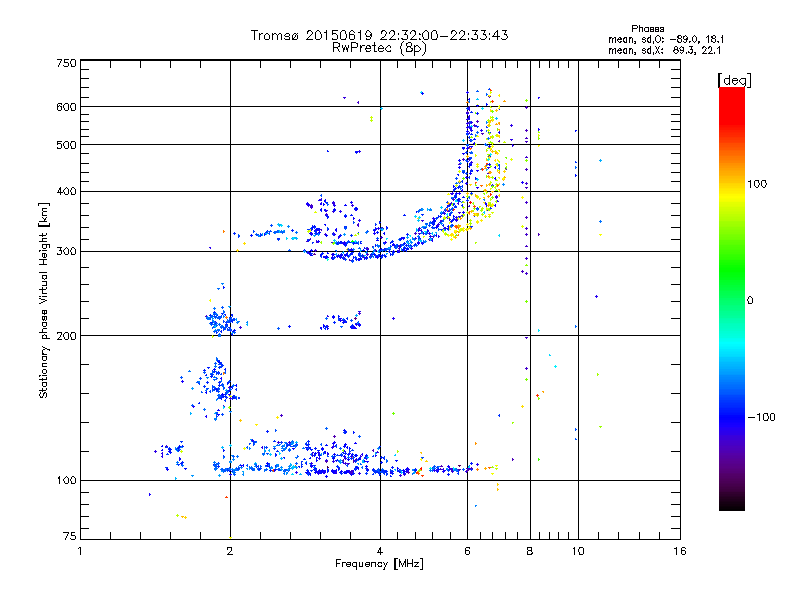This screenshot has width=800, height=600.
Task: Click the 'Stationary phase Virtual Height [km]' axis label
Action: click(43, 300)
